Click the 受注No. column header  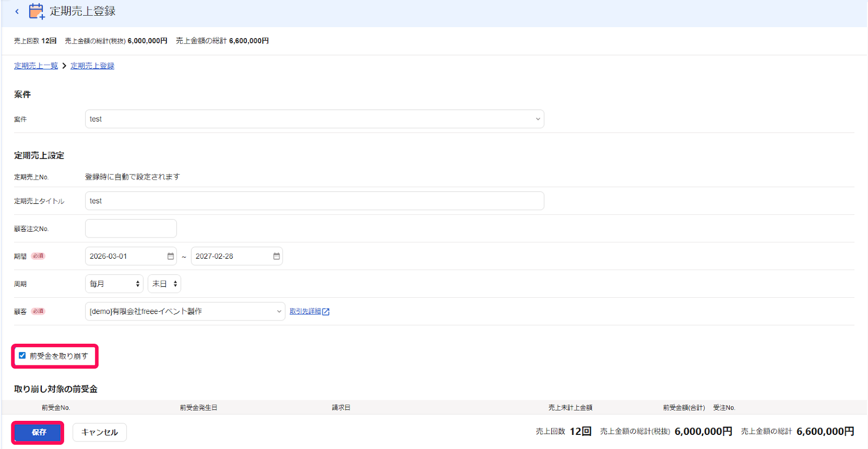724,408
